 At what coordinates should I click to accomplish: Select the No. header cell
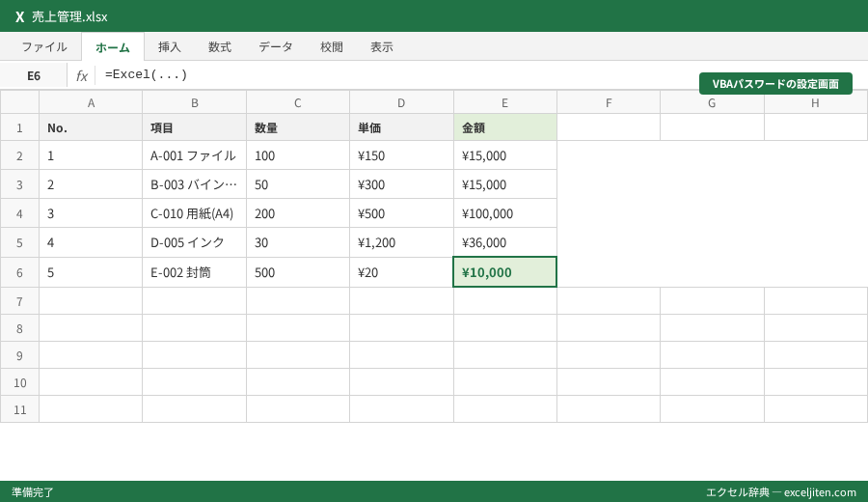coord(91,128)
